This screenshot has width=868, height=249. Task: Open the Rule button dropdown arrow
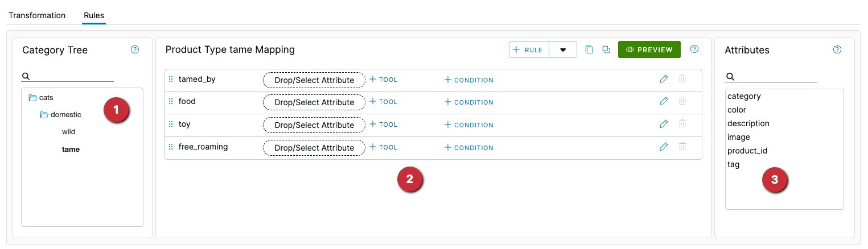click(563, 50)
